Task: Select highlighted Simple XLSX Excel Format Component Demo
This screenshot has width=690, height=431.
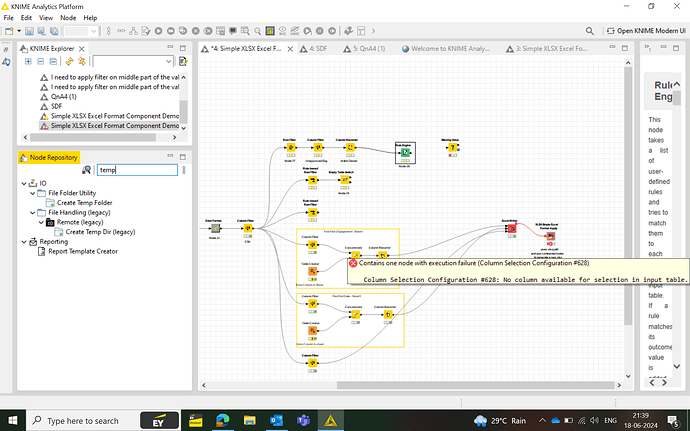Action: [x=110, y=126]
